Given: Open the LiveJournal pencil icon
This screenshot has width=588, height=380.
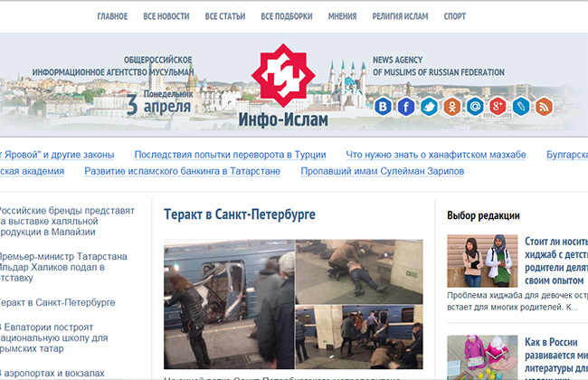Looking at the screenshot, I should 521,106.
